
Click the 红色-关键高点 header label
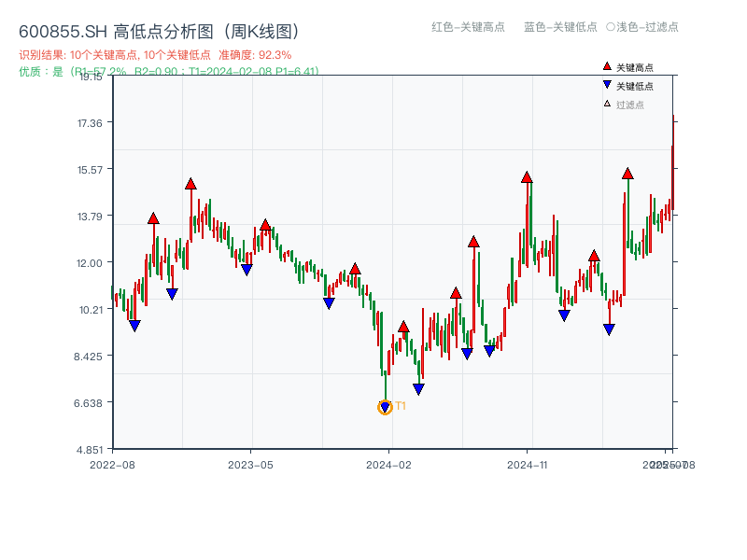(x=468, y=27)
